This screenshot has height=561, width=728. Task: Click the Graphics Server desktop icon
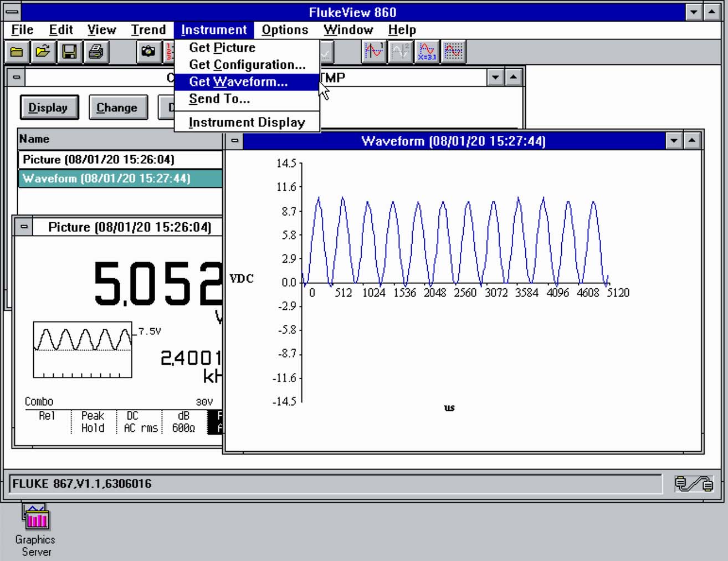35,531
